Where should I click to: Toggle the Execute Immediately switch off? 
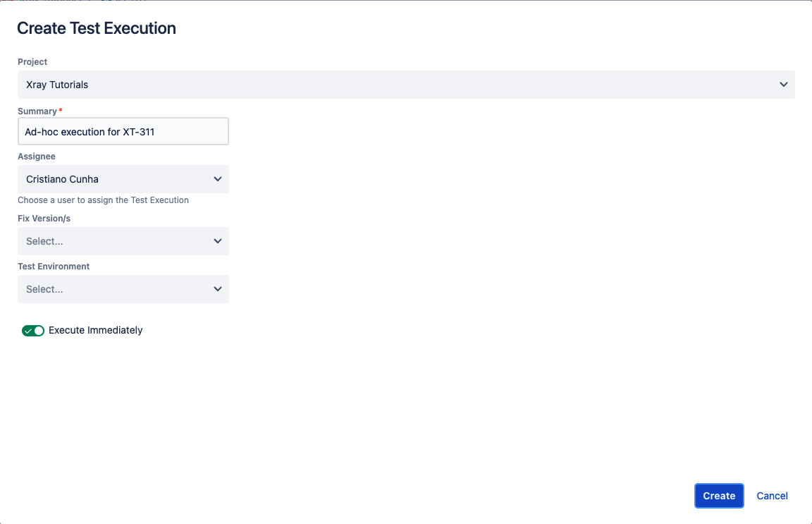coord(33,331)
